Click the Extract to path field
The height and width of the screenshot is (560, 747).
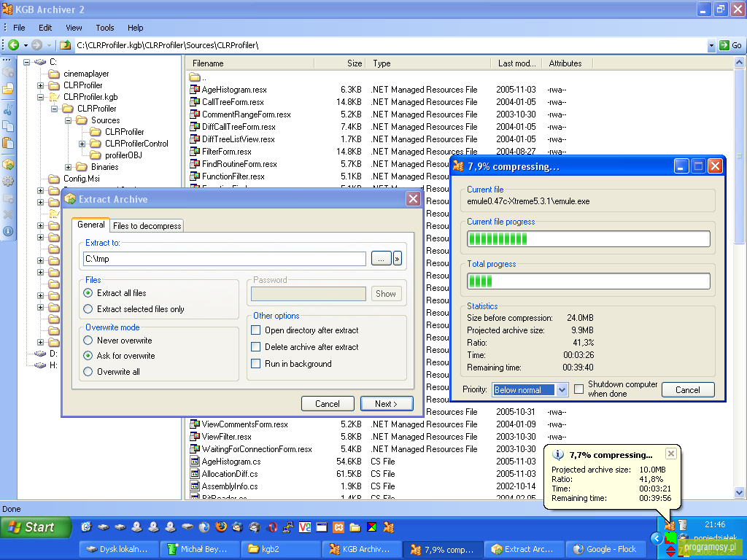pyautogui.click(x=225, y=259)
